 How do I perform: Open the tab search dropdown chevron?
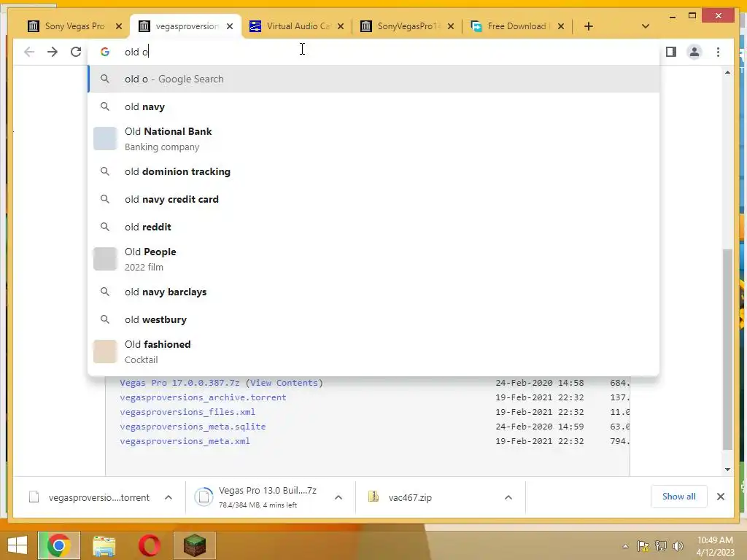[x=646, y=26]
